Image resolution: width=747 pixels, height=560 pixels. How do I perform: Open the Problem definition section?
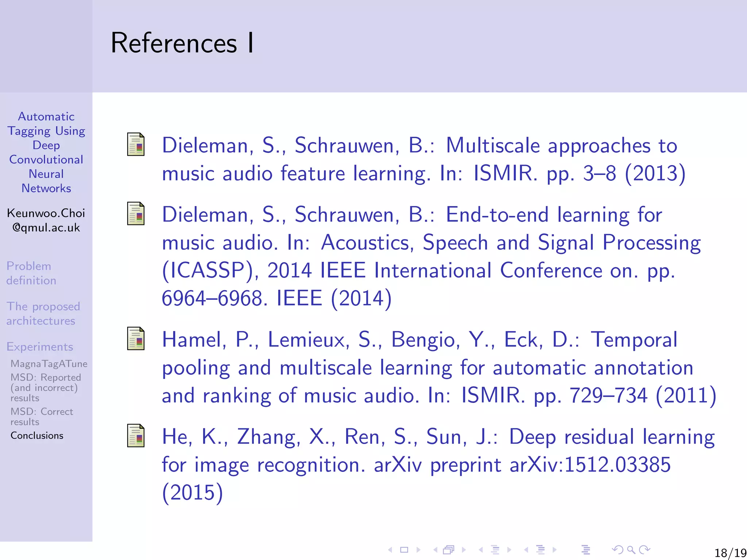(31, 273)
